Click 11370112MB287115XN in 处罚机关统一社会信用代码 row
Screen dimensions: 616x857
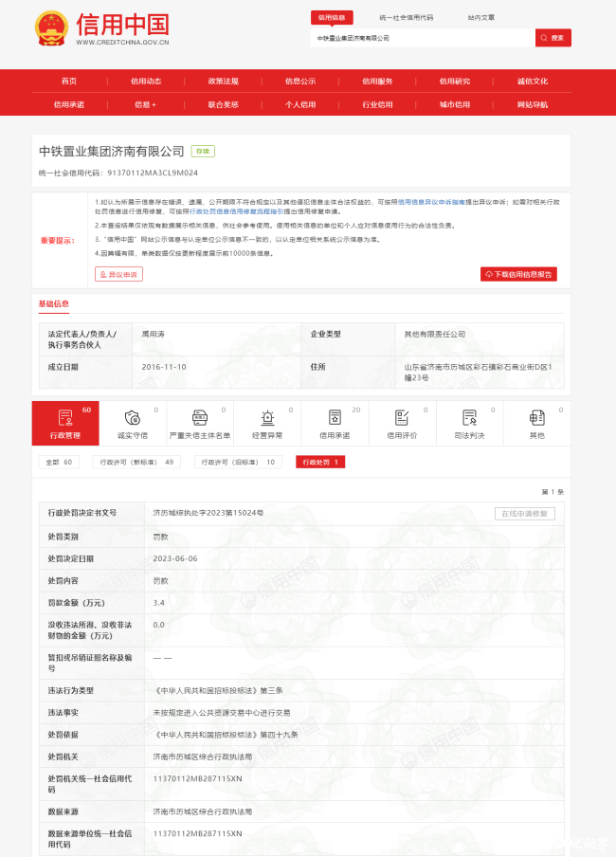197,779
